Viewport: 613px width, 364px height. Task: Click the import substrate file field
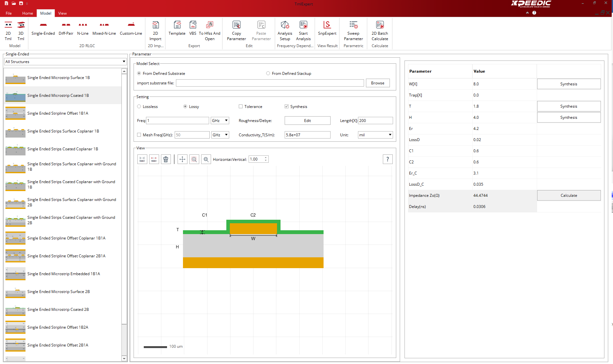270,83
